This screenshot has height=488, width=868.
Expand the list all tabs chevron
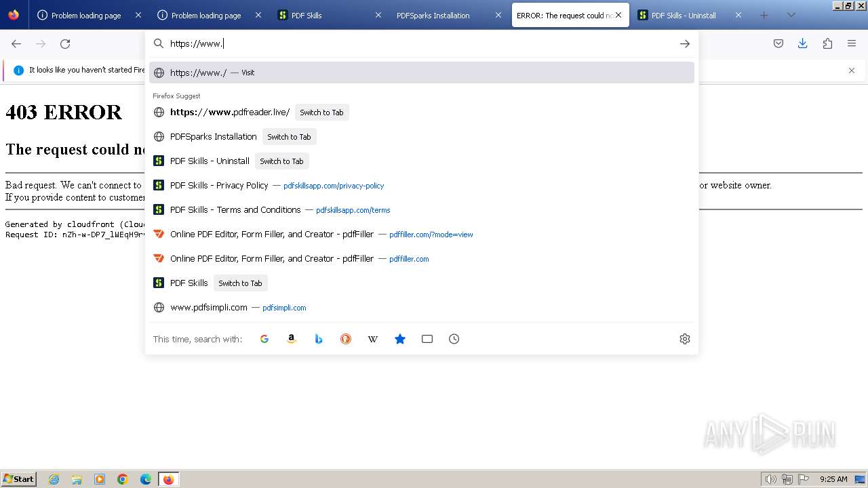pyautogui.click(x=791, y=16)
